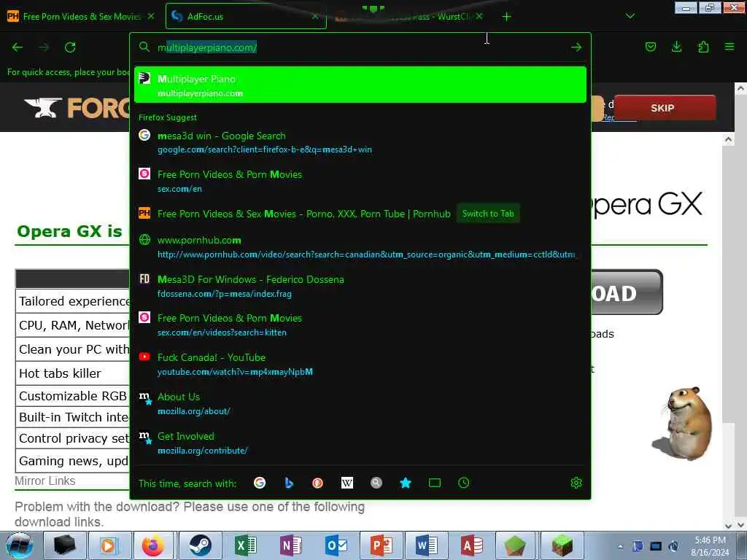Select the YouTube video suggestion
Screen dimensions: 747x560
[x=360, y=365]
